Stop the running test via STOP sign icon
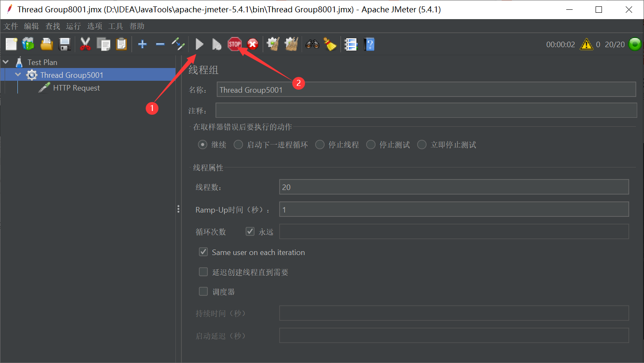The width and height of the screenshot is (644, 363). [235, 44]
